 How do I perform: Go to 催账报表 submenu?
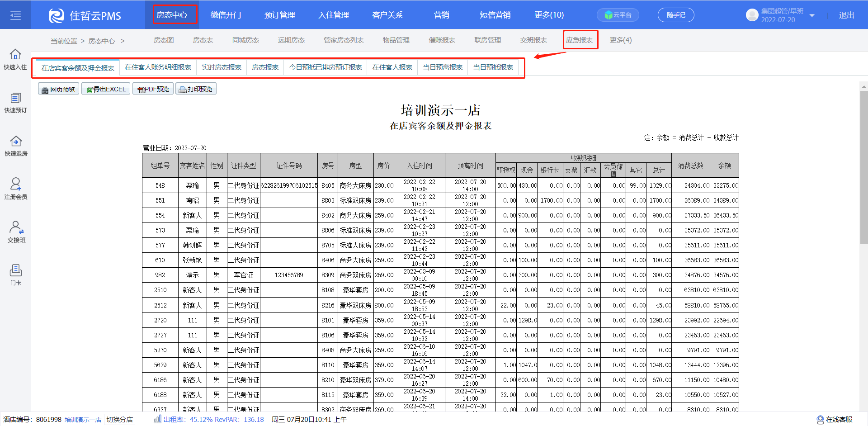442,40
